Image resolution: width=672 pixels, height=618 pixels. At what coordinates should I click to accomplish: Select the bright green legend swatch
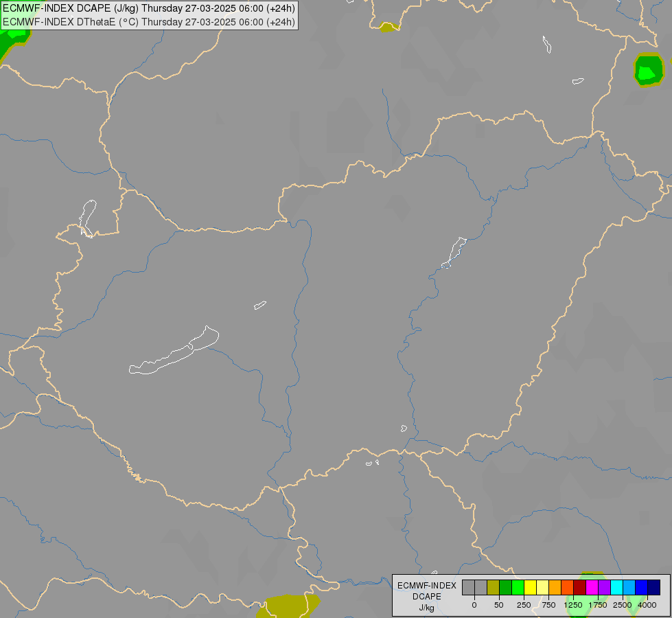(x=518, y=588)
